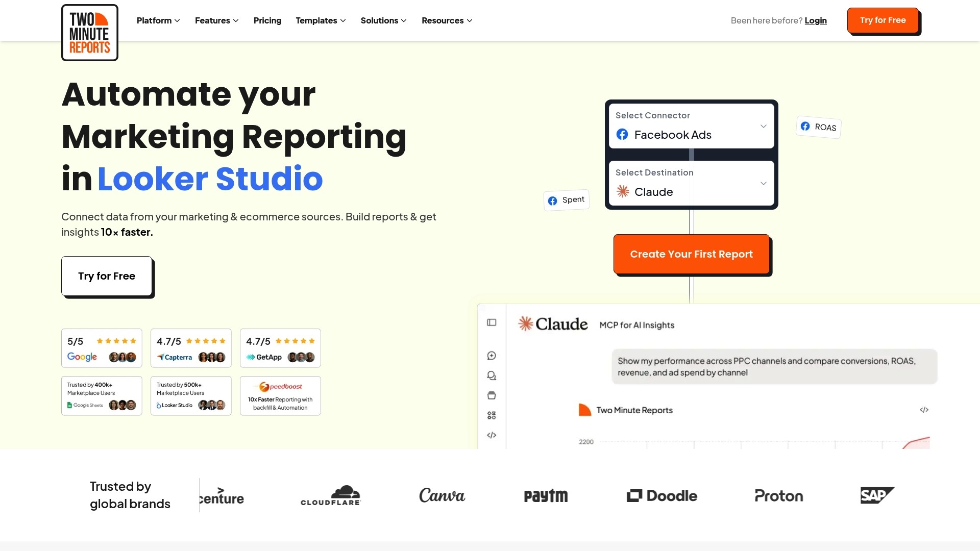Click the Two Minute Reports chat response label
Viewport: 980px width, 551px height.
(x=634, y=410)
